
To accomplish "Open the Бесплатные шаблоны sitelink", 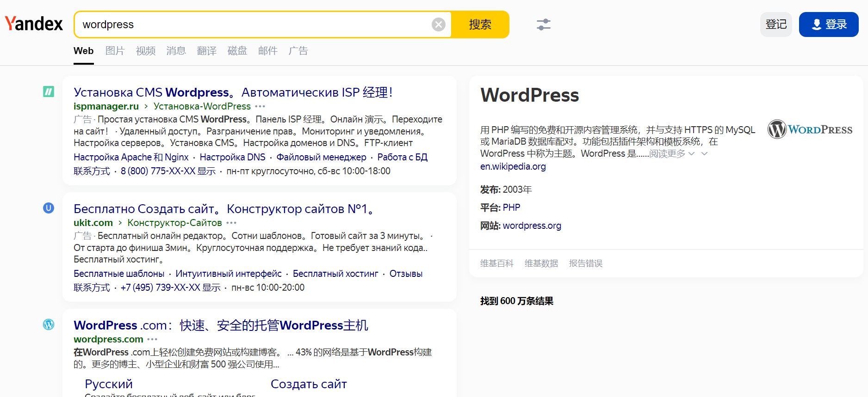I will pyautogui.click(x=119, y=274).
